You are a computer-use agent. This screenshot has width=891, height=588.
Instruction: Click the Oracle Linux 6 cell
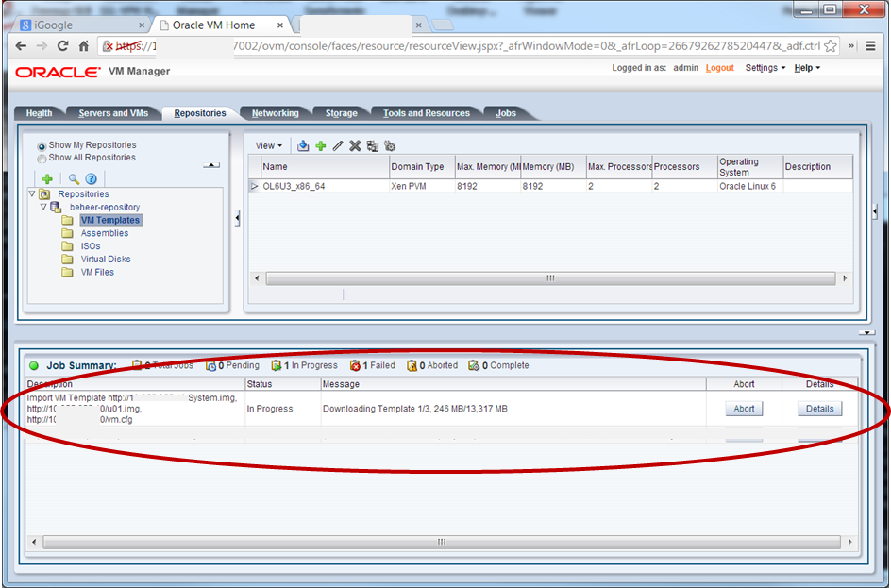coord(750,186)
